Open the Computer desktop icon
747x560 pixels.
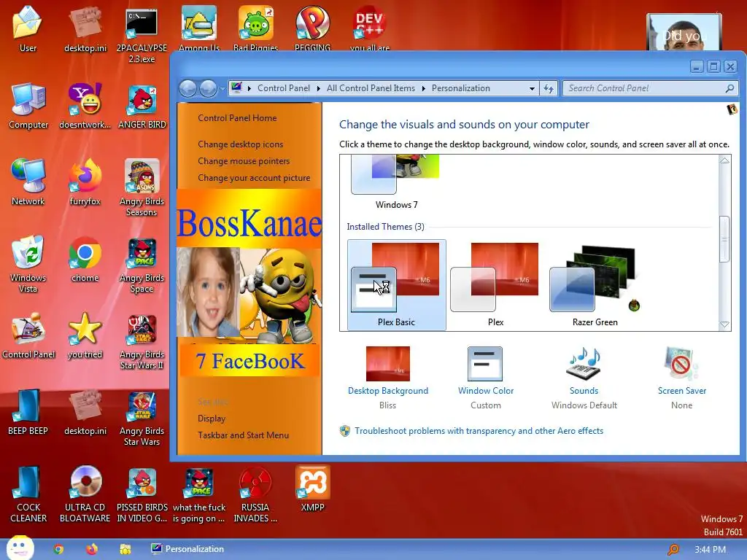(x=28, y=106)
